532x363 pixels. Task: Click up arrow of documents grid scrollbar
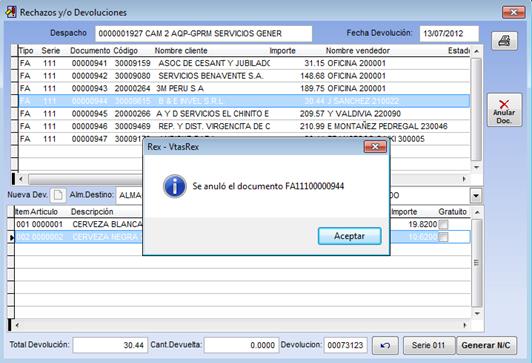pyautogui.click(x=476, y=51)
